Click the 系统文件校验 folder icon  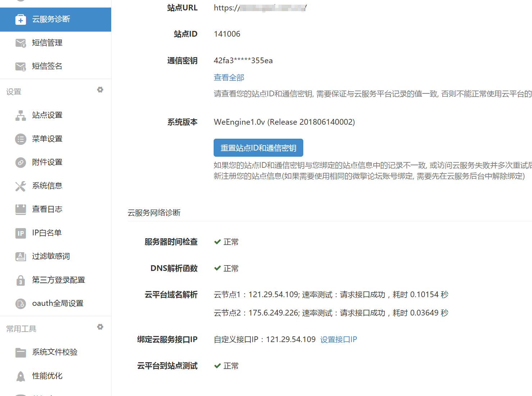click(x=21, y=353)
